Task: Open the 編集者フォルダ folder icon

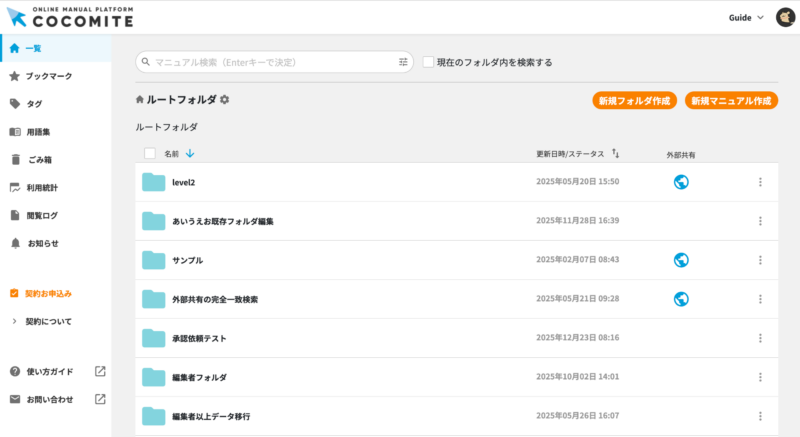Action: (x=154, y=377)
